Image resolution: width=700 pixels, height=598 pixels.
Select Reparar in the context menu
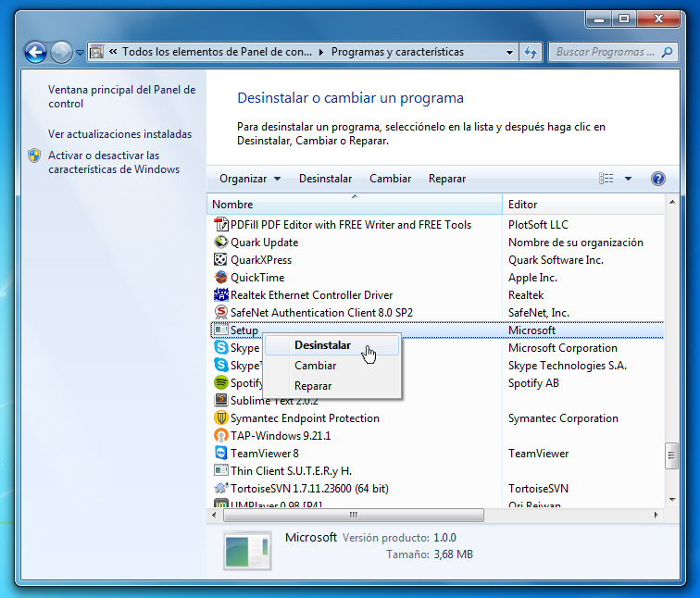click(x=313, y=386)
